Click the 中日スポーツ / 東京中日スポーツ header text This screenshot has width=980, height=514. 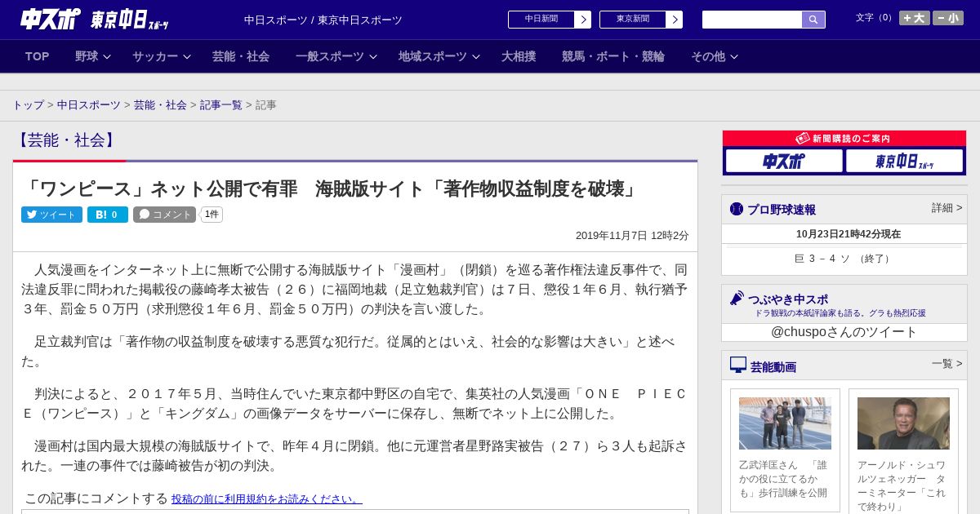coord(323,20)
